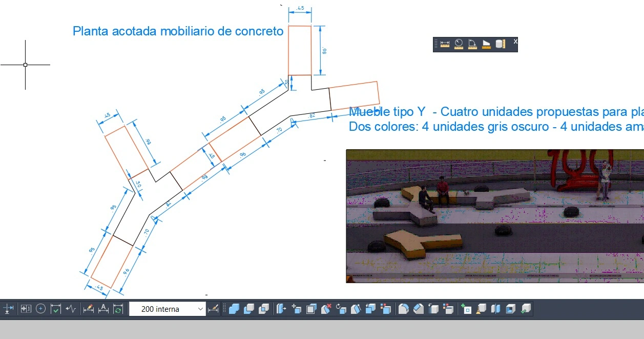Select the 'Planta acotada mobiliario de concreto' title text

pyautogui.click(x=178, y=31)
